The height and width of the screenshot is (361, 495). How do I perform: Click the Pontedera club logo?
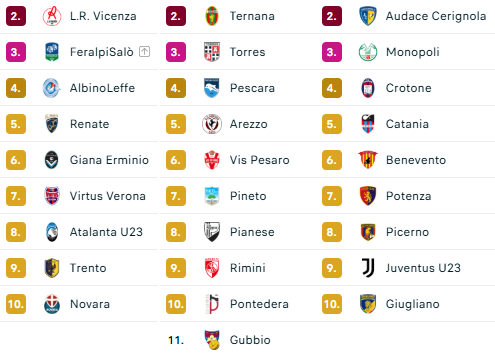(x=212, y=304)
